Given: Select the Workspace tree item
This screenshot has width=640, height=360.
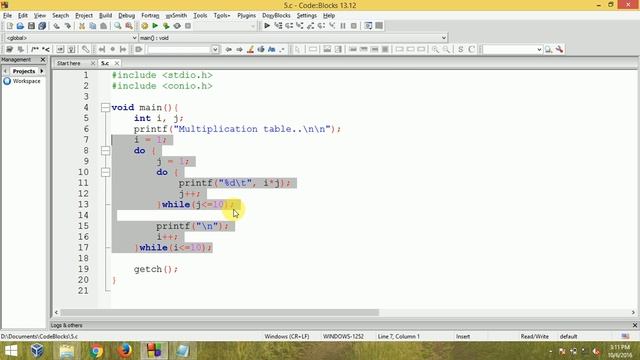Looking at the screenshot, I should [27, 81].
